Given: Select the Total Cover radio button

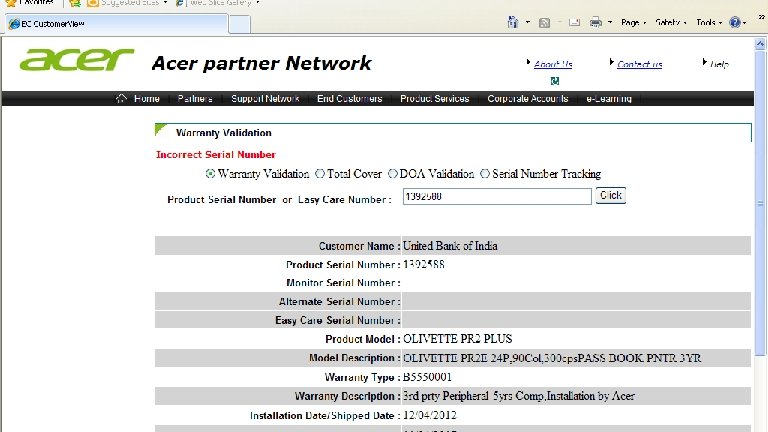Looking at the screenshot, I should 320,174.
